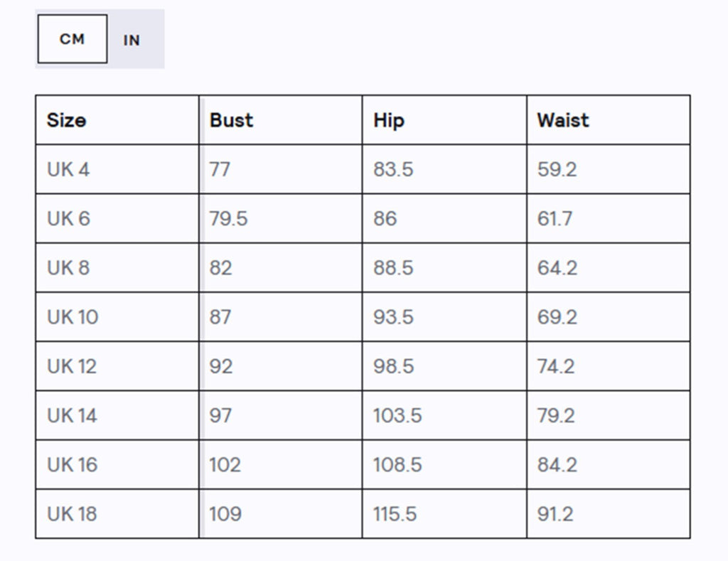Select the UK 10 size row label
This screenshot has width=728, height=561.
73,317
